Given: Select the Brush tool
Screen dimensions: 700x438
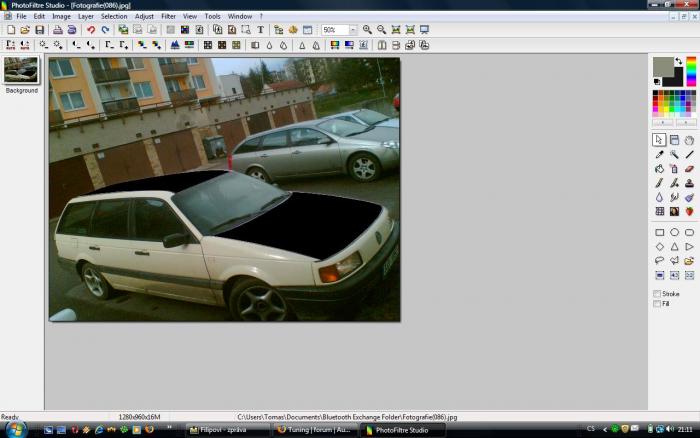Looking at the screenshot, I should [x=659, y=183].
